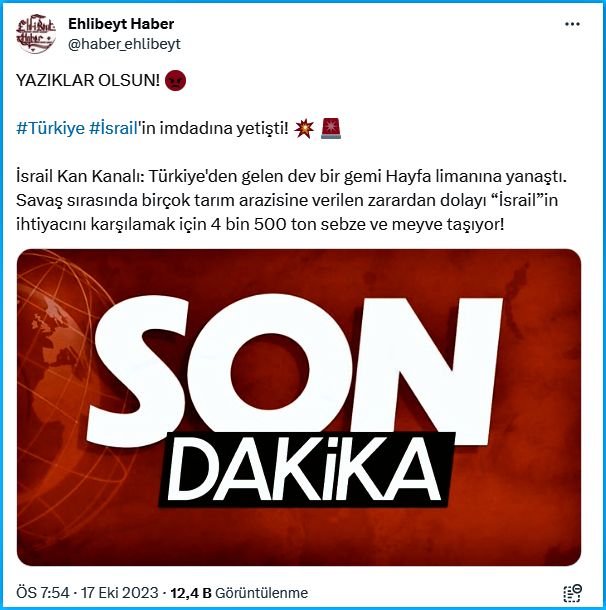Click the 17 Eki 2023 date

119,593
